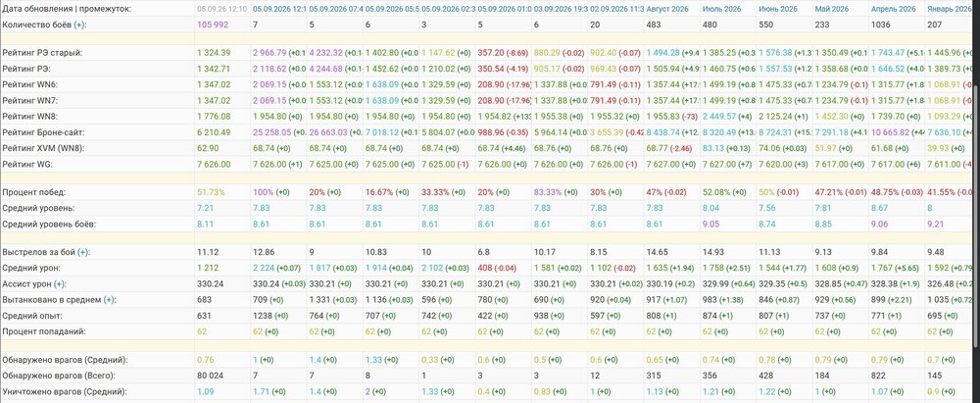Select the Средний урон row label
The height and width of the screenshot is (403, 980).
[30, 268]
